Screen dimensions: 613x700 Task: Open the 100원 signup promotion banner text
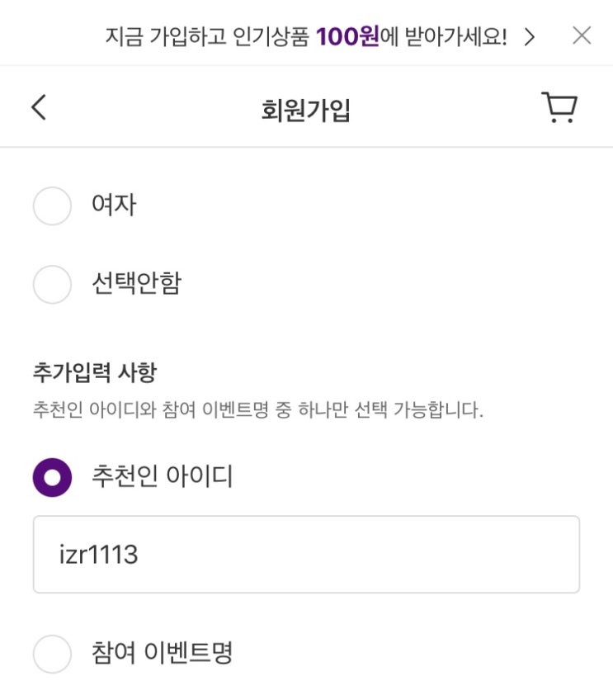[305, 36]
